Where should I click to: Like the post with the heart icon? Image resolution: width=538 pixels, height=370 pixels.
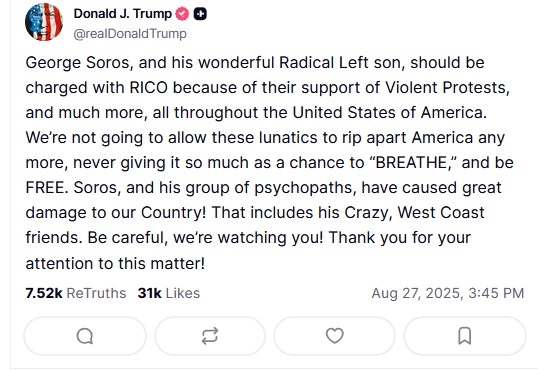335,336
